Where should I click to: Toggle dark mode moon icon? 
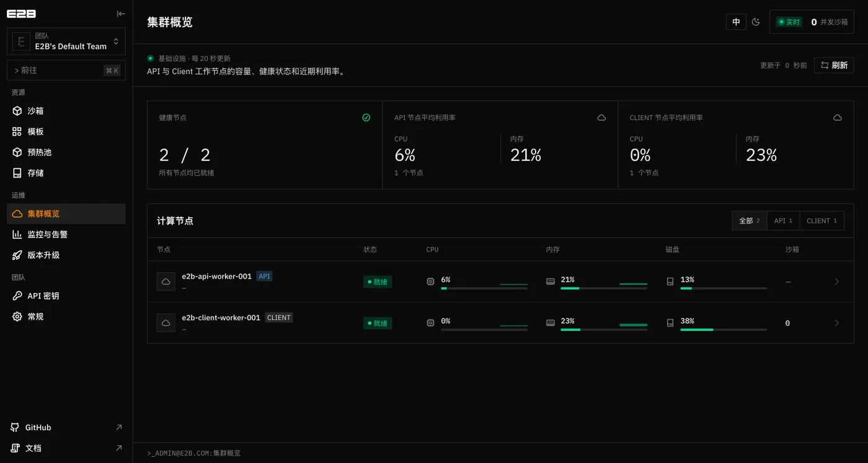(756, 22)
